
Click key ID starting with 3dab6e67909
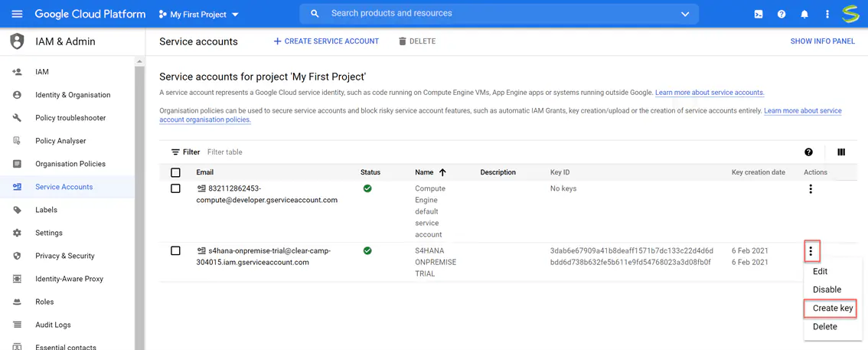click(x=631, y=251)
